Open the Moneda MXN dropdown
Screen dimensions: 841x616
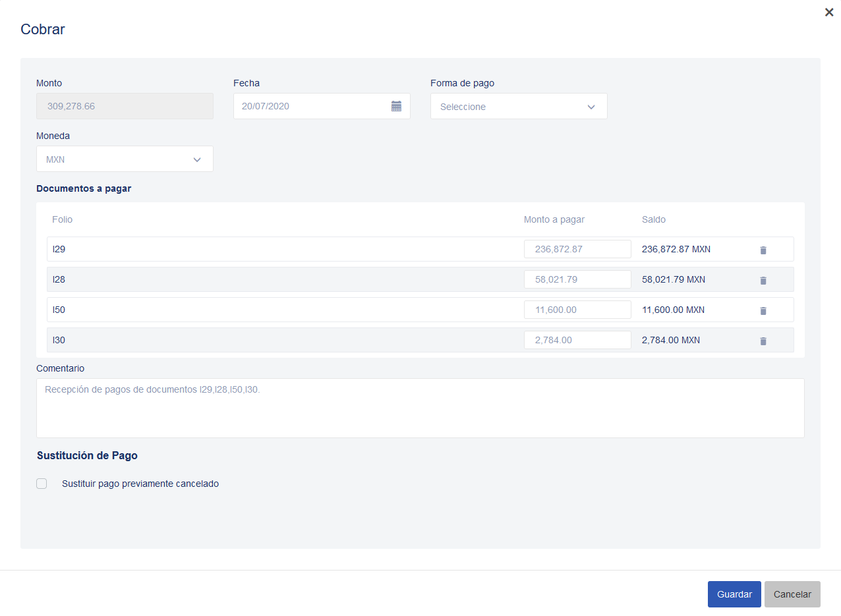pos(125,159)
